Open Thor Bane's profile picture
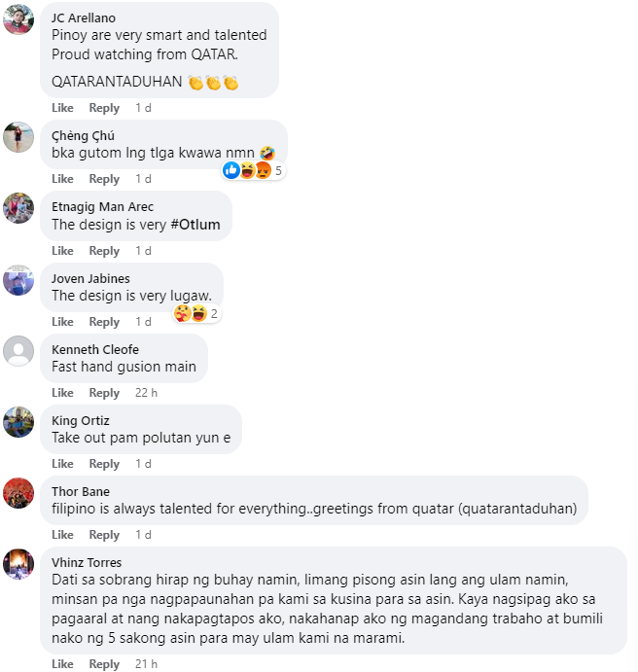The width and height of the screenshot is (638, 672). click(x=19, y=492)
